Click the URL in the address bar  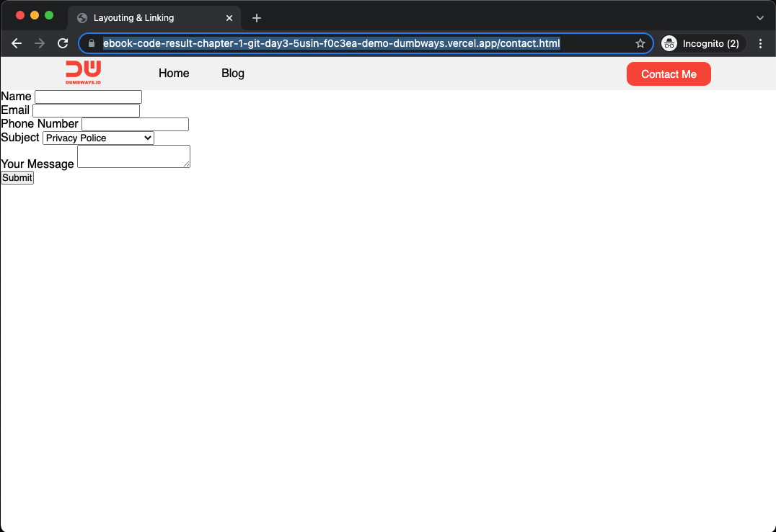[332, 43]
